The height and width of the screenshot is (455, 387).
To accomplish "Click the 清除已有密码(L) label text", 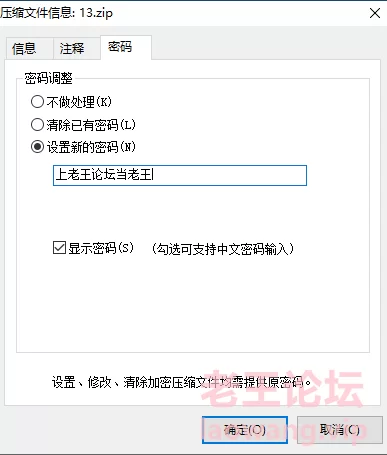I will 91,125.
